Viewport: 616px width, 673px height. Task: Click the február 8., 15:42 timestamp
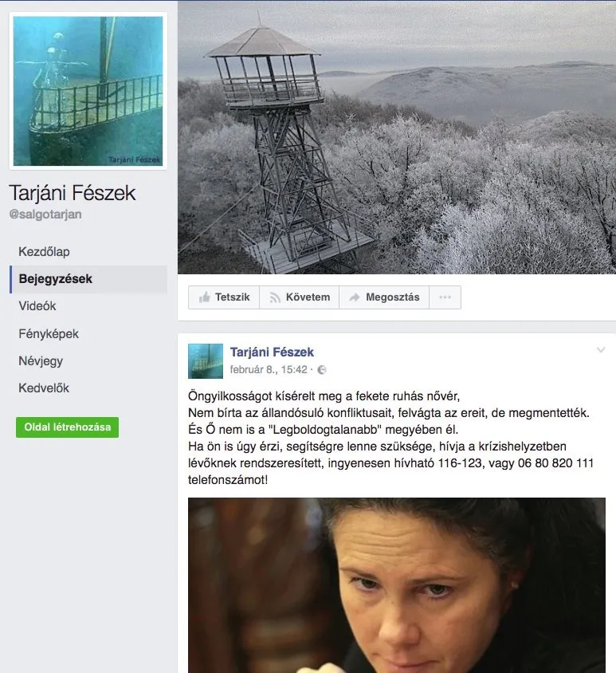(x=269, y=369)
